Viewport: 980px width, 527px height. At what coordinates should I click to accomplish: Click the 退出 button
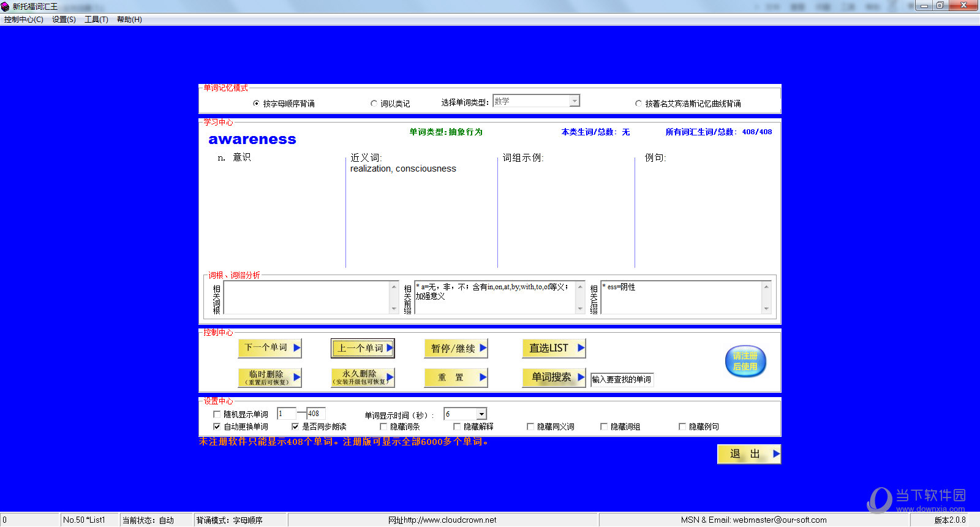point(749,454)
